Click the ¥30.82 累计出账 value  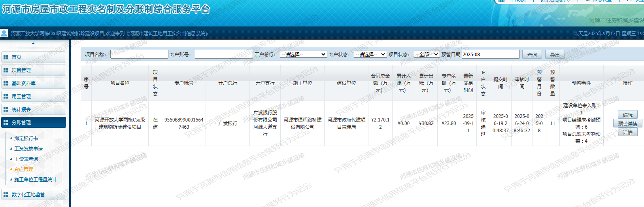click(x=426, y=123)
